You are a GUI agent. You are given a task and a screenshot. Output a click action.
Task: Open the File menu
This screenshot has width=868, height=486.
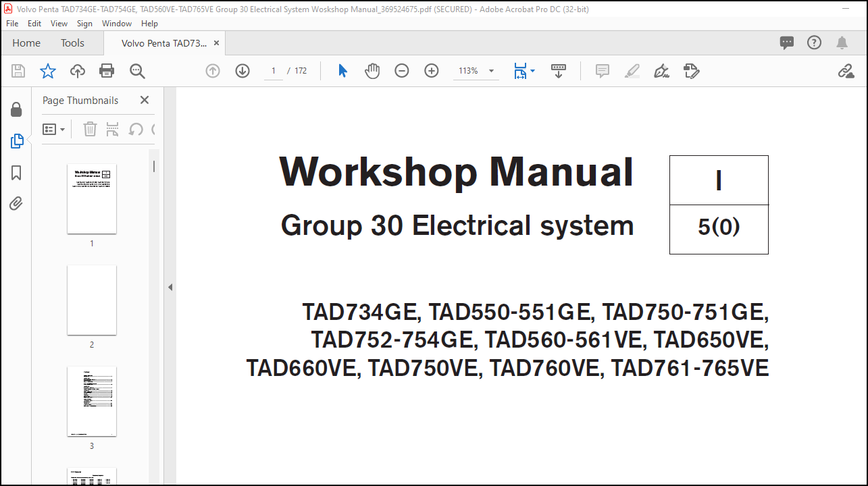pos(13,23)
